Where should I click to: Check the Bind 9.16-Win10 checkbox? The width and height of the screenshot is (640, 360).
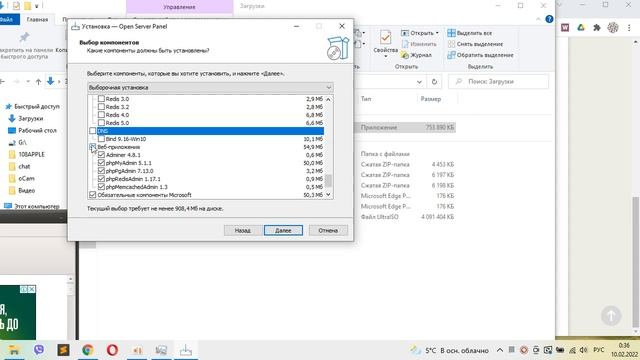tap(101, 139)
